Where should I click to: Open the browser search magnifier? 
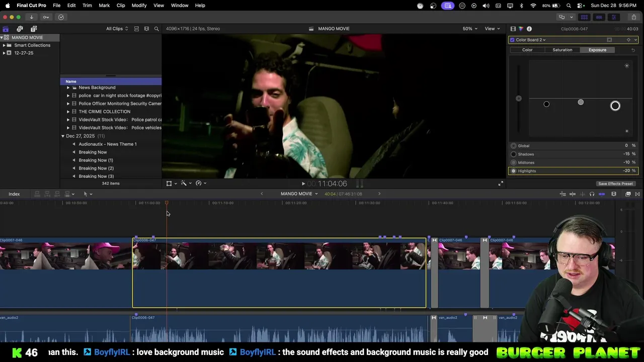coord(156,29)
